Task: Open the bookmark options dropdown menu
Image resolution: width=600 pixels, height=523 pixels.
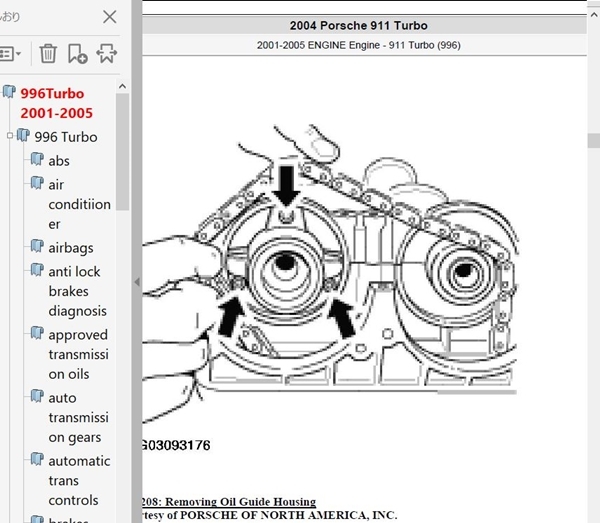Action: click(x=10, y=54)
